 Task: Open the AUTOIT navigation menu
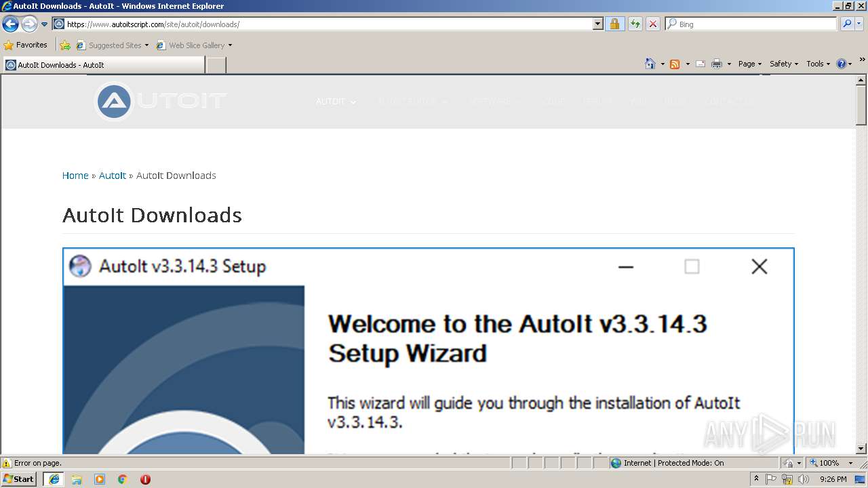[336, 102]
